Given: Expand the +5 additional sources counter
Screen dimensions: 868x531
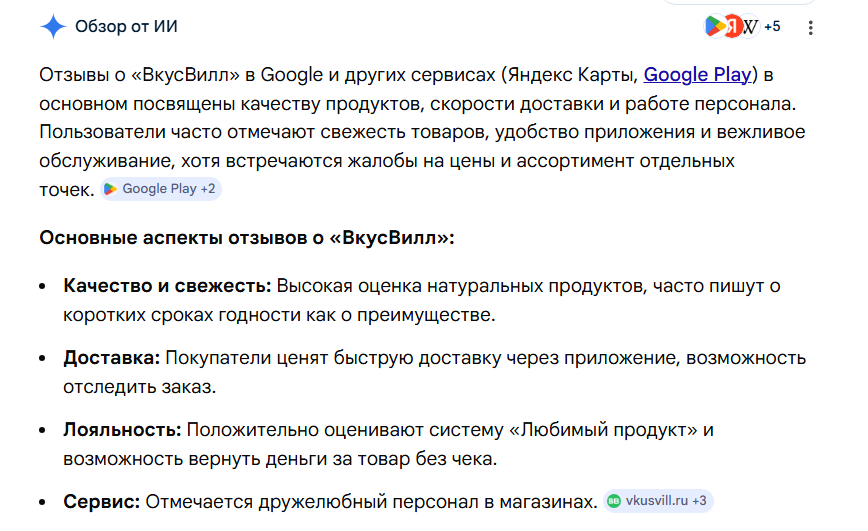Looking at the screenshot, I should (772, 27).
